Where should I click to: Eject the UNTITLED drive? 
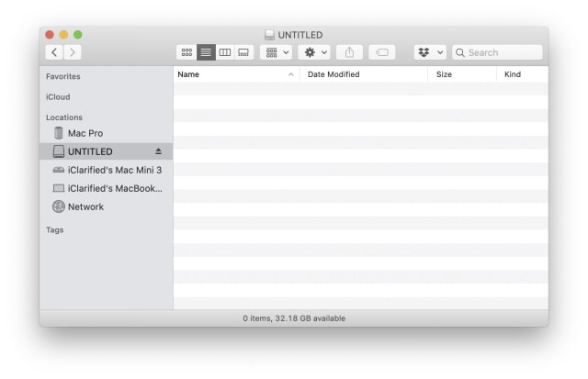click(x=158, y=151)
